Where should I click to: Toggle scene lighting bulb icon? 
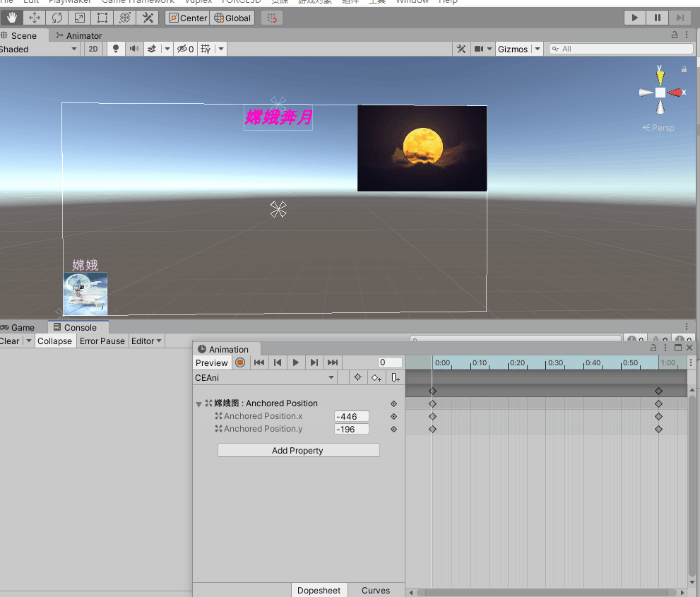pos(116,49)
